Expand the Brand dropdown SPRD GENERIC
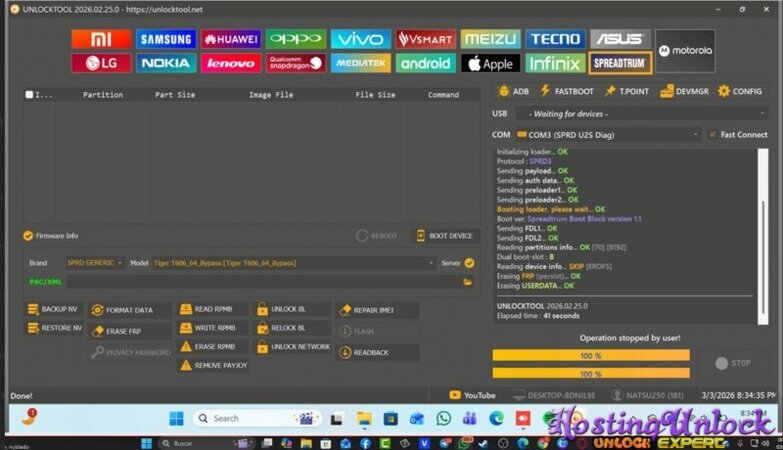 coord(95,263)
